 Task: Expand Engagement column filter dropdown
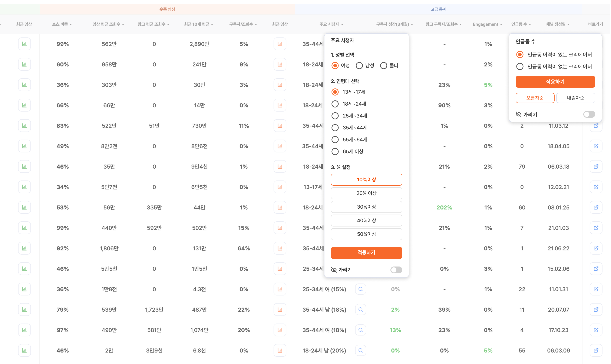pyautogui.click(x=487, y=24)
